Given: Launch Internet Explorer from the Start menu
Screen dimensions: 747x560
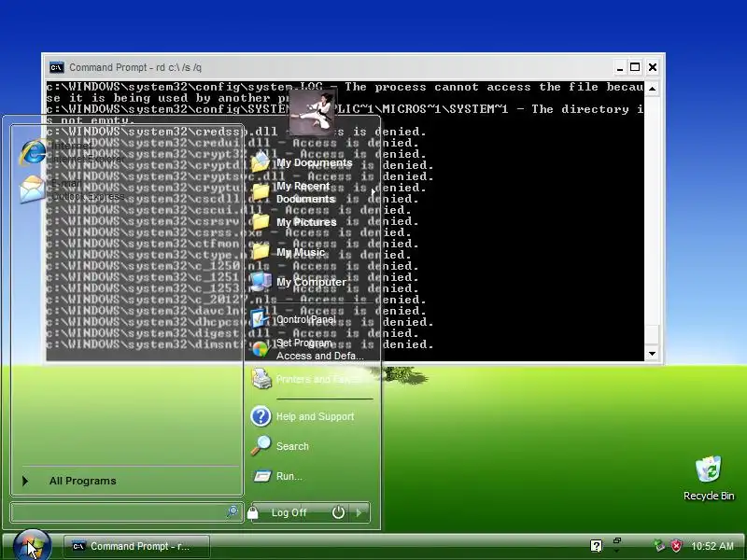Looking at the screenshot, I should (72, 152).
